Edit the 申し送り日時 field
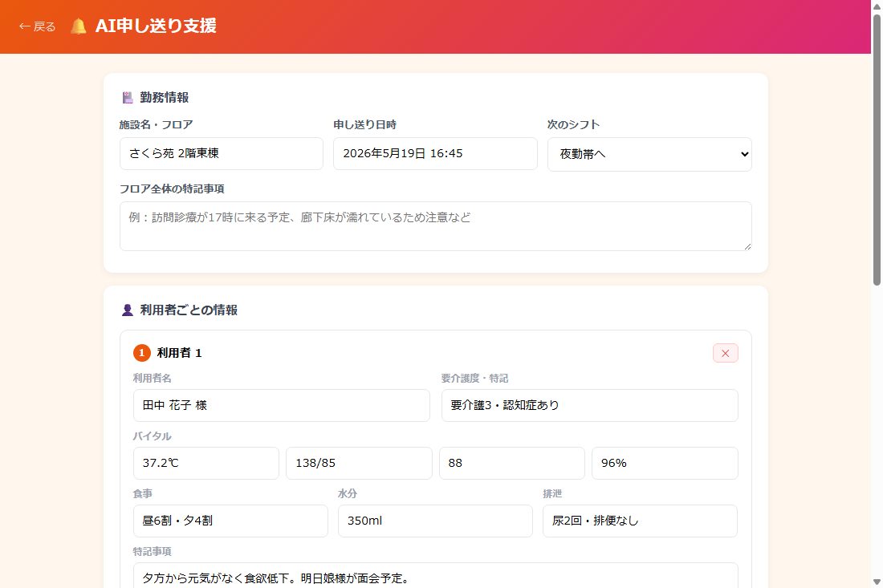The image size is (883, 588). click(435, 153)
